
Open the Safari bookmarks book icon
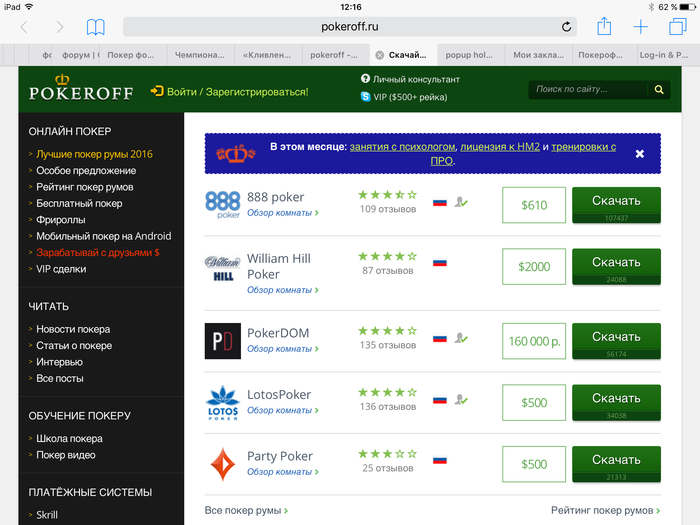pos(96,27)
